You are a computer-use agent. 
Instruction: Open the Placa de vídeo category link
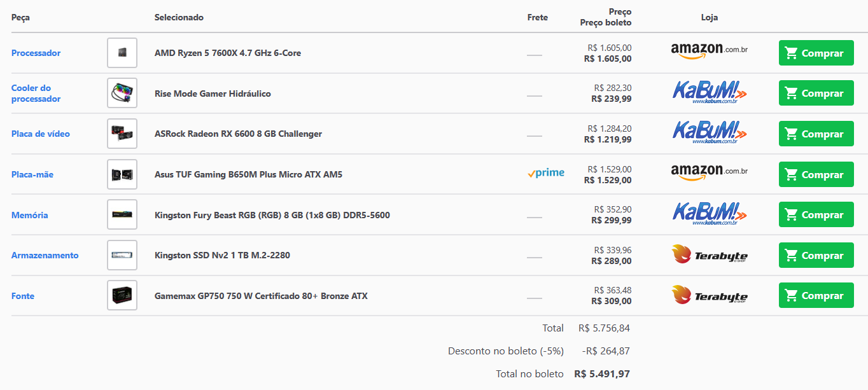tap(41, 134)
